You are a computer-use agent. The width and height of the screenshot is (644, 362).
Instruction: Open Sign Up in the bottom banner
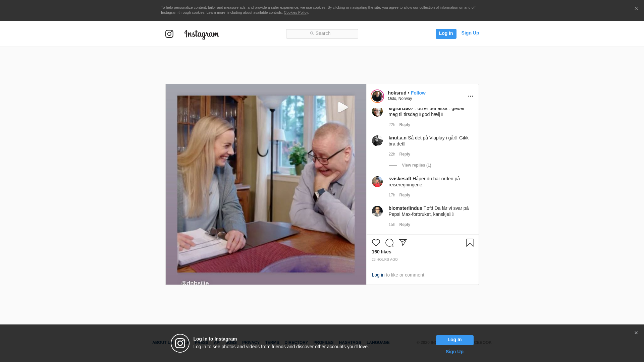pyautogui.click(x=454, y=352)
